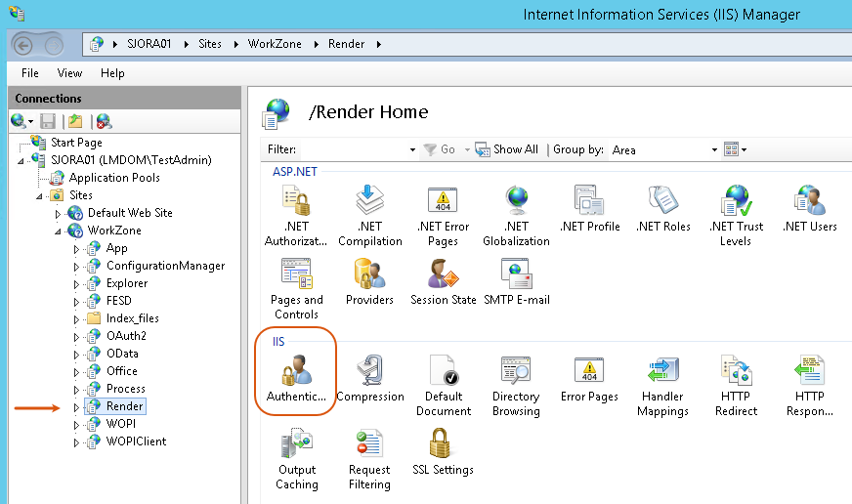Click the Up folder icon in Connections toolbar
852x504 pixels.
pos(75,121)
